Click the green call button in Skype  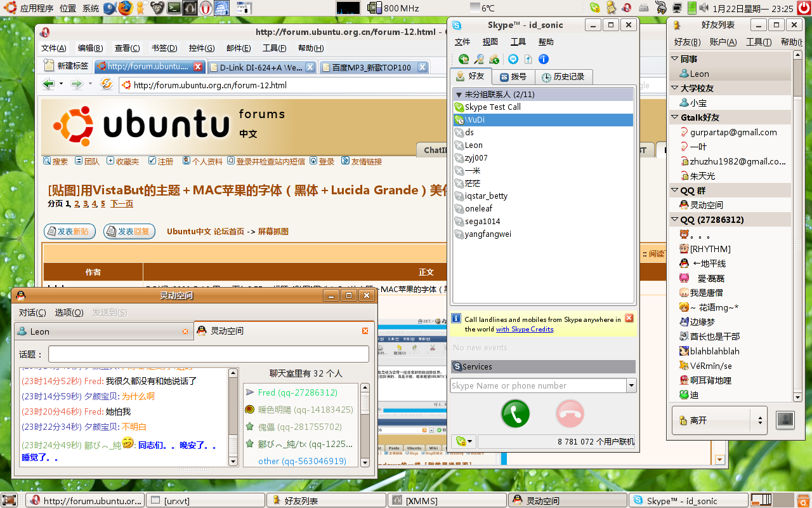tap(515, 414)
